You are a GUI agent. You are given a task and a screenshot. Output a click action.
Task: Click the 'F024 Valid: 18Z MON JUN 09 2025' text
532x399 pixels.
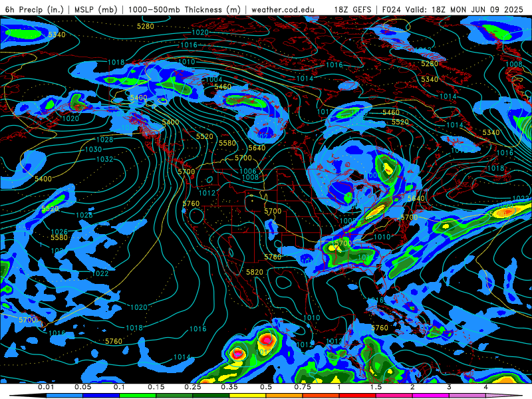(x=453, y=9)
